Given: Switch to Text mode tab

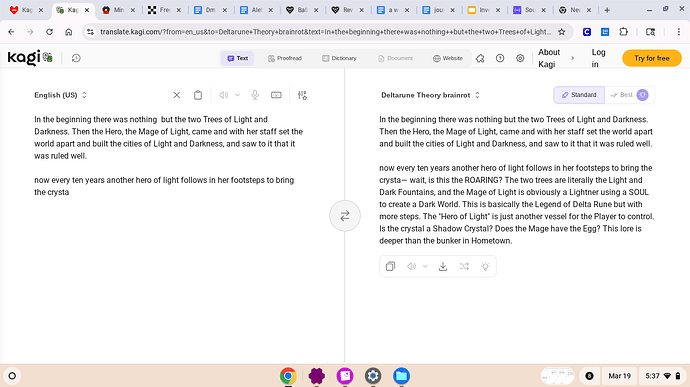Looking at the screenshot, I should click(x=238, y=58).
